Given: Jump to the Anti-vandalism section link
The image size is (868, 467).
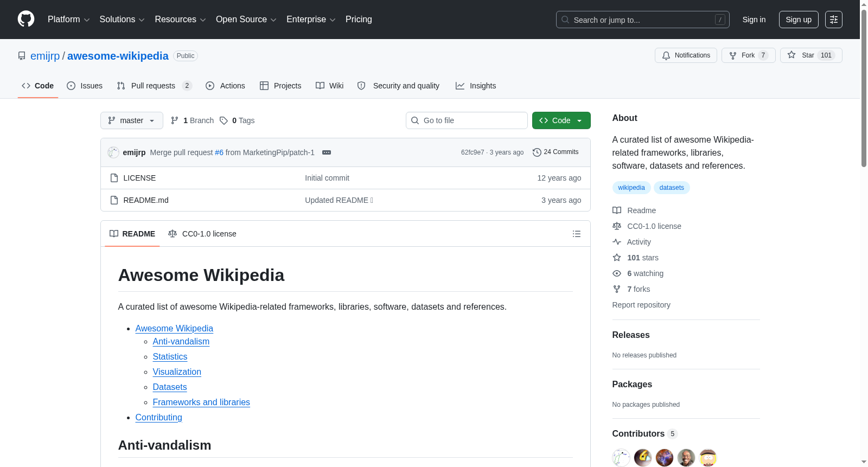Looking at the screenshot, I should click(181, 342).
